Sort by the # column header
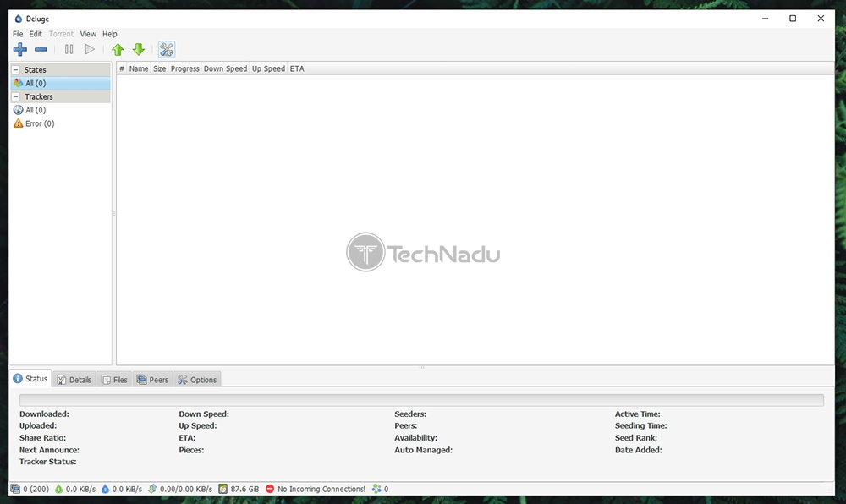 point(121,69)
